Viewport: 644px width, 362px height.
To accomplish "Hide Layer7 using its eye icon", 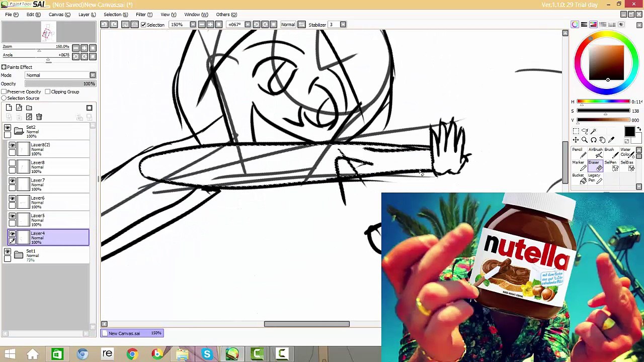I will pyautogui.click(x=12, y=181).
